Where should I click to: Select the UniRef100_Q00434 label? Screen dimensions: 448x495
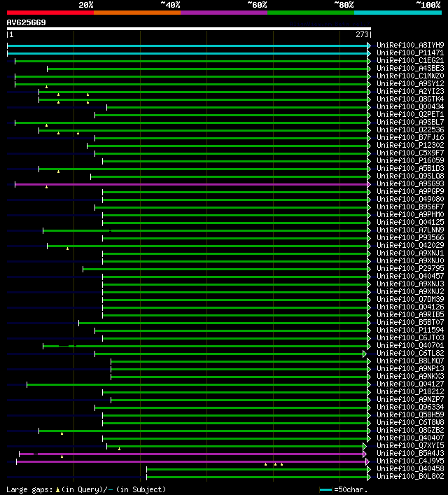410,106
